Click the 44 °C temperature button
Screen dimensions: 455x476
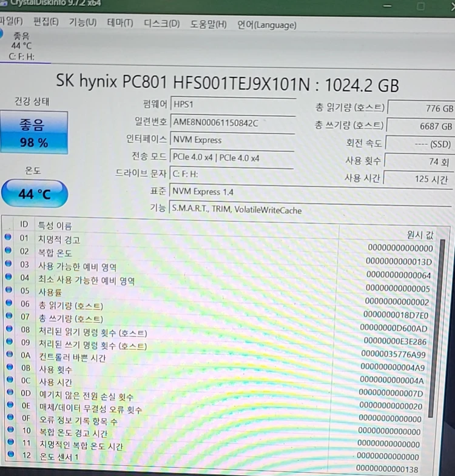pyautogui.click(x=35, y=193)
